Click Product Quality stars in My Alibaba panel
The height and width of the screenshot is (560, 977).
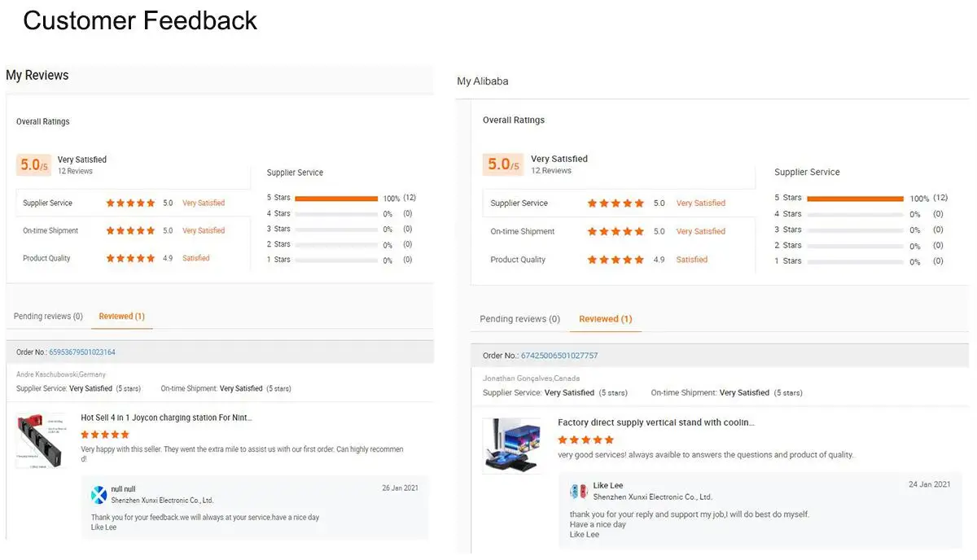(616, 260)
